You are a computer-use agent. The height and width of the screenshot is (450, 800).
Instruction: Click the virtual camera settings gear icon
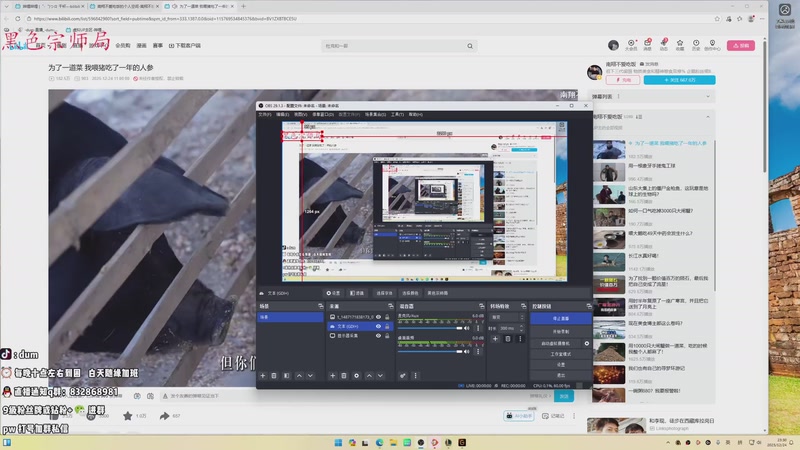(x=587, y=343)
